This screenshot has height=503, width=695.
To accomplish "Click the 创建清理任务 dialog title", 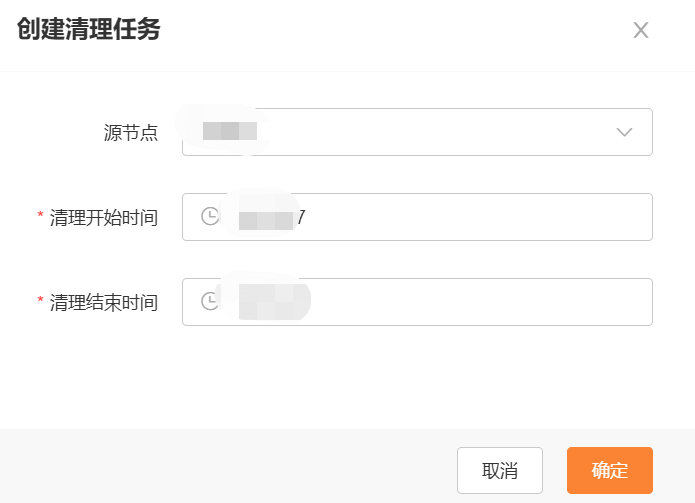I will [89, 29].
